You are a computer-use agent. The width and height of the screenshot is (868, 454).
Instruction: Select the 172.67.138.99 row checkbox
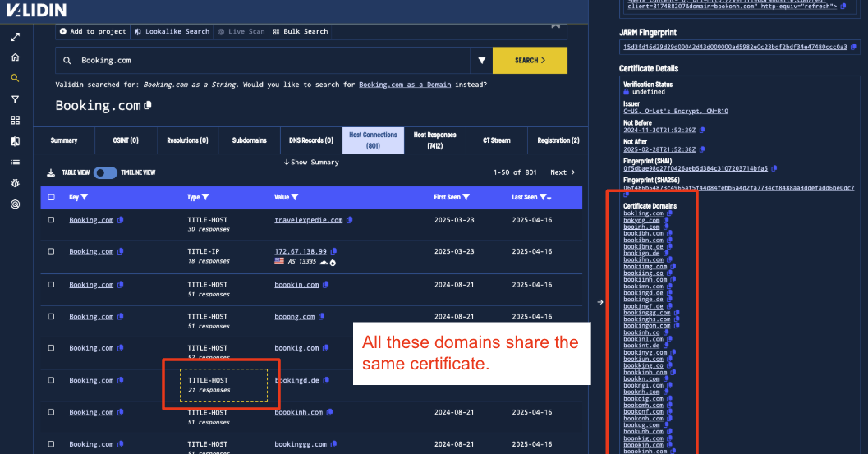click(52, 251)
